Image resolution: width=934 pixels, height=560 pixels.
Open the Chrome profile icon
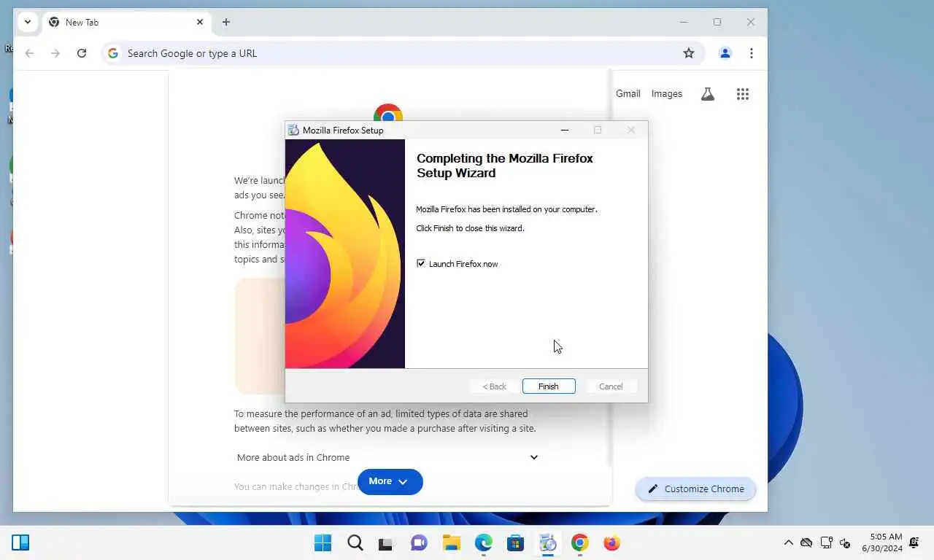pyautogui.click(x=725, y=53)
